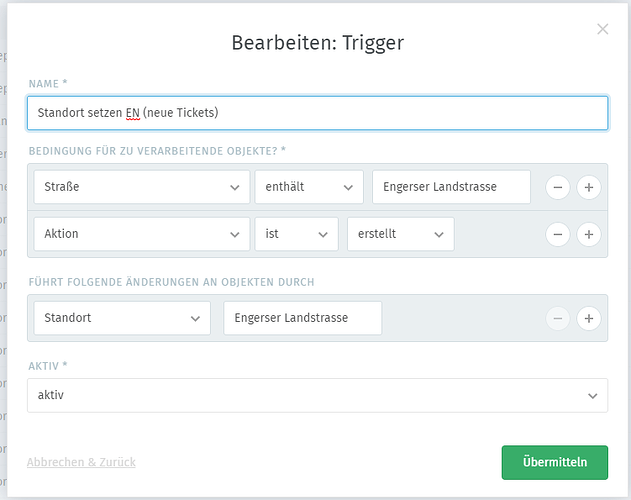
Task: Open the enthält operator dropdown
Action: tap(309, 187)
